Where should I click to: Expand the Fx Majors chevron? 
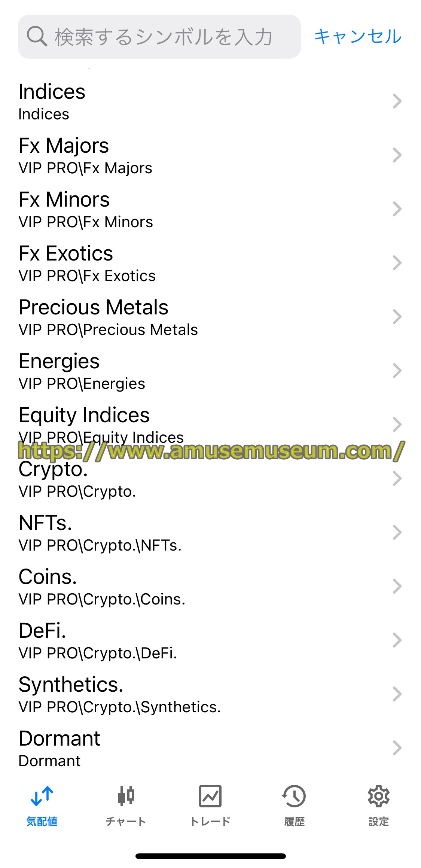(x=397, y=155)
